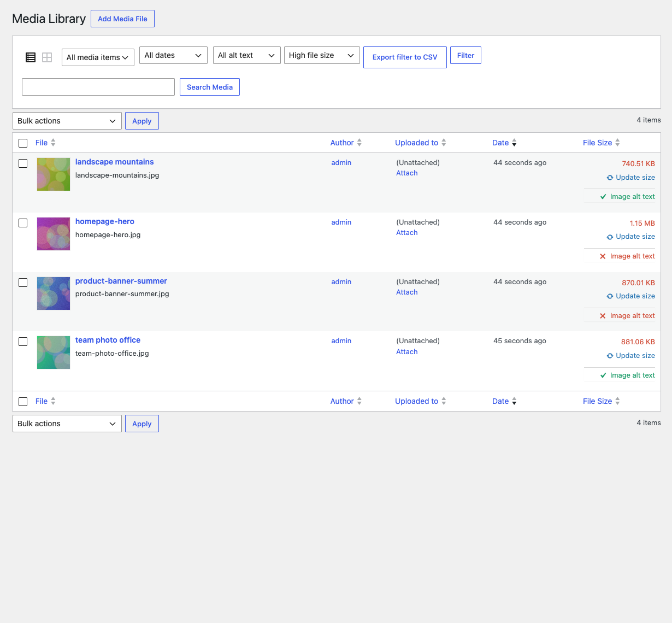Open the High file size dropdown
The height and width of the screenshot is (623, 672).
pos(322,55)
